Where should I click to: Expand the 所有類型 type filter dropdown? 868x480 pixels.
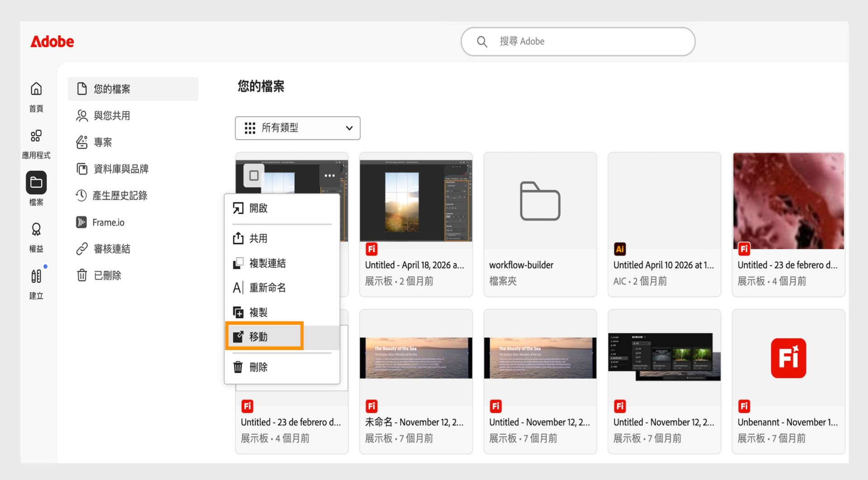[x=297, y=128]
